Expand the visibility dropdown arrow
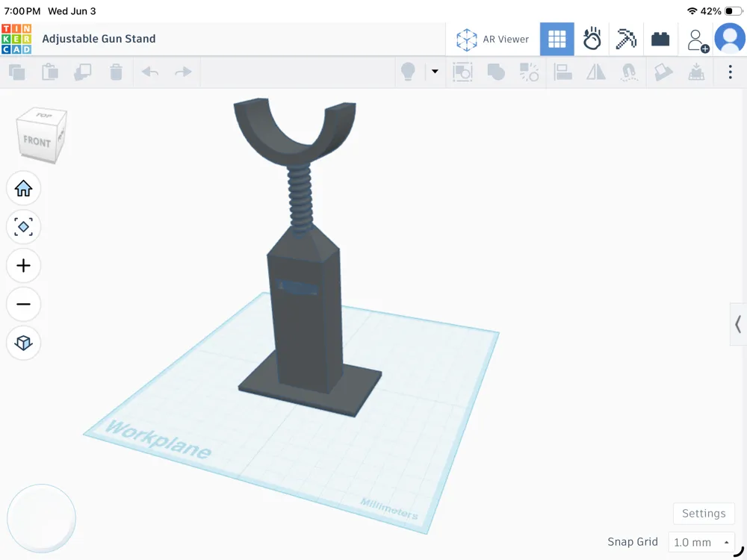The height and width of the screenshot is (560, 747). tap(435, 72)
